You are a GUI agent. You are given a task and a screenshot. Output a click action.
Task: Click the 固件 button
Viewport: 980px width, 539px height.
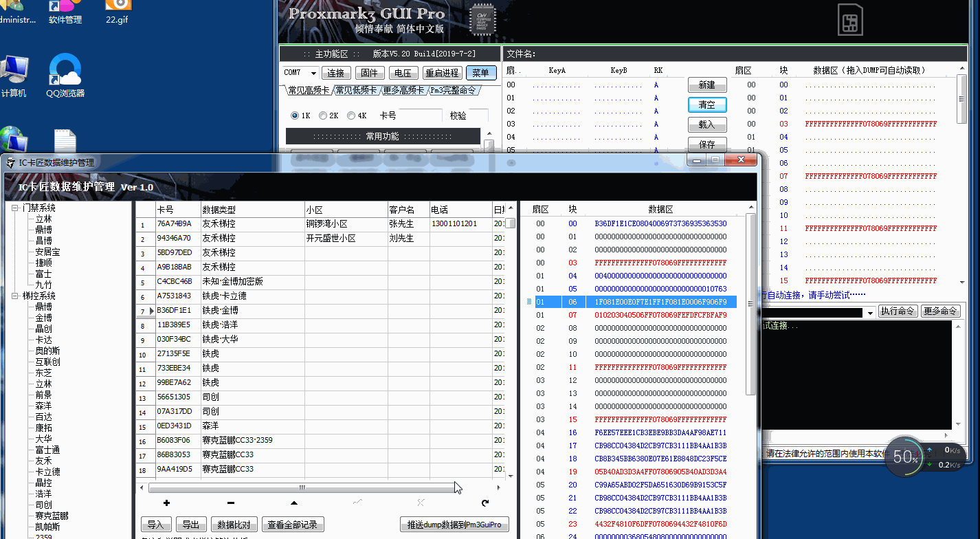click(x=369, y=73)
